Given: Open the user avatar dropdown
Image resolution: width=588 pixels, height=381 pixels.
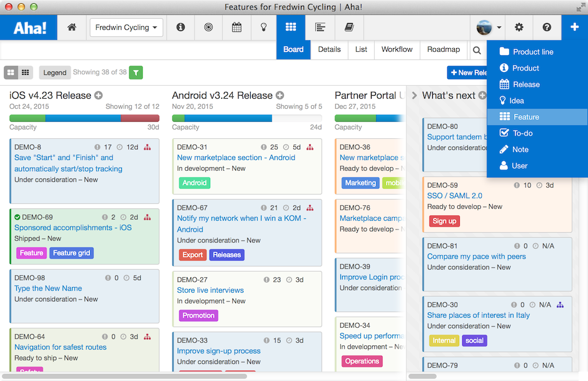Looking at the screenshot, I should tap(489, 28).
